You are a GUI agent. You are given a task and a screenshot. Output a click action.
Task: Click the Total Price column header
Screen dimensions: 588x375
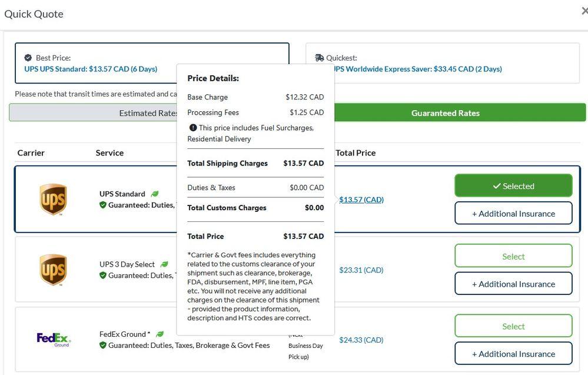[356, 152]
